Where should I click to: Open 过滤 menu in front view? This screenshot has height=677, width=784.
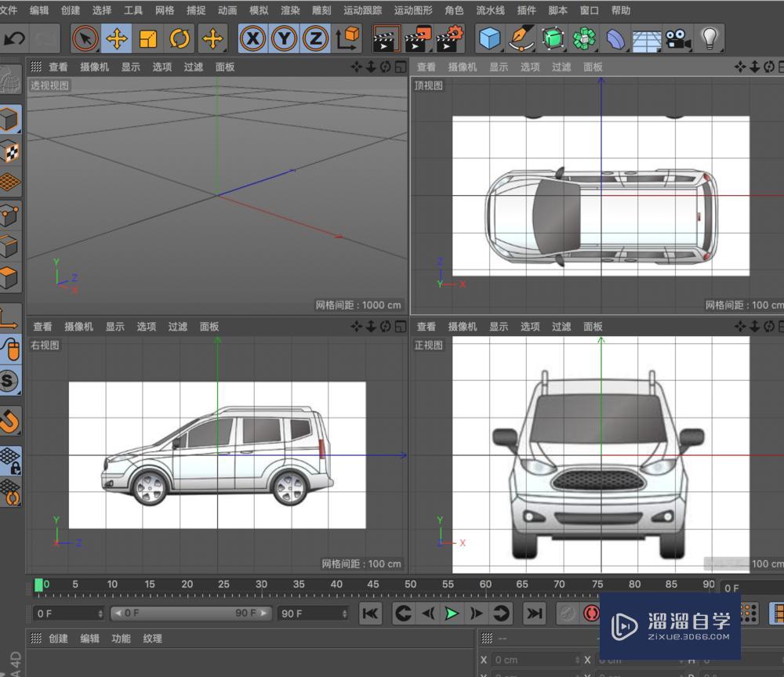point(561,327)
